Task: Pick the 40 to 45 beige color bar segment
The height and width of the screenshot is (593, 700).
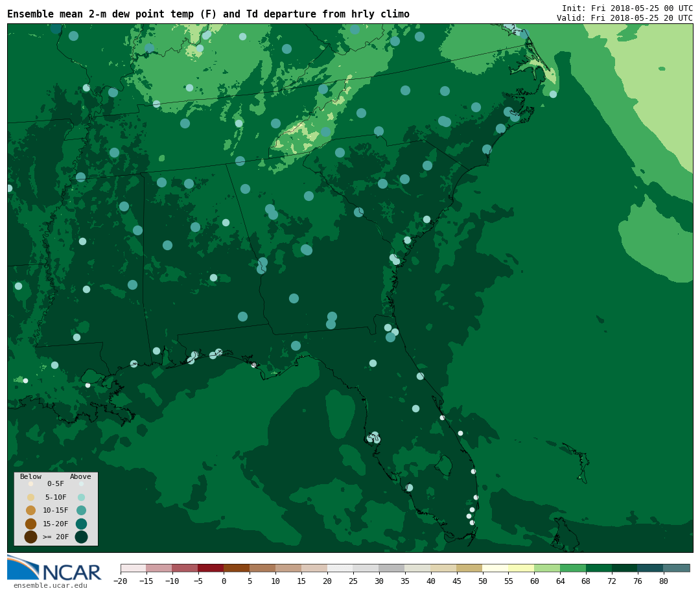Action: click(x=444, y=568)
